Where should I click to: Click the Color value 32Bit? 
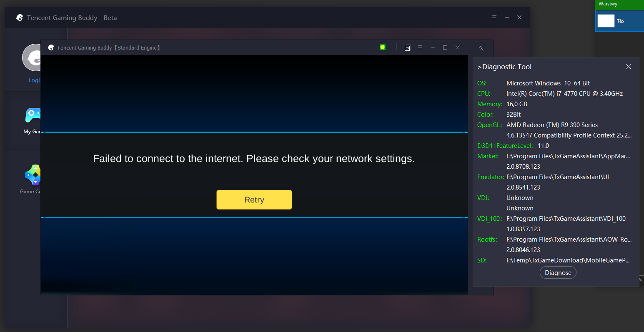tap(514, 115)
